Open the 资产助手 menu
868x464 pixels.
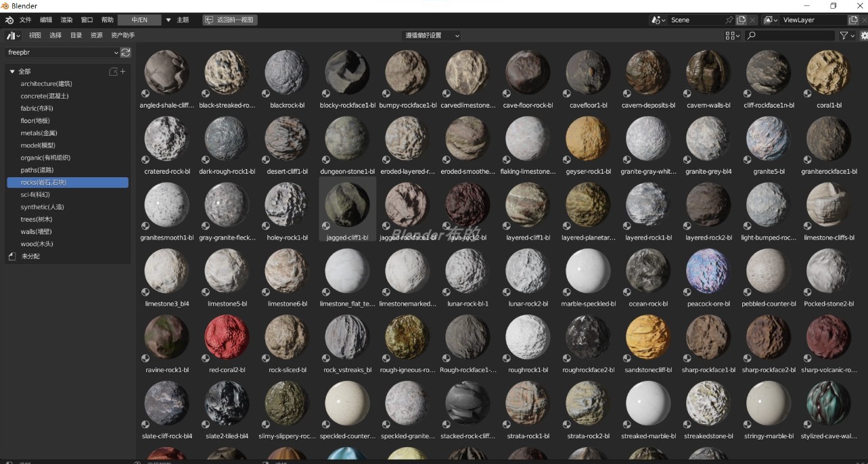pyautogui.click(x=123, y=36)
